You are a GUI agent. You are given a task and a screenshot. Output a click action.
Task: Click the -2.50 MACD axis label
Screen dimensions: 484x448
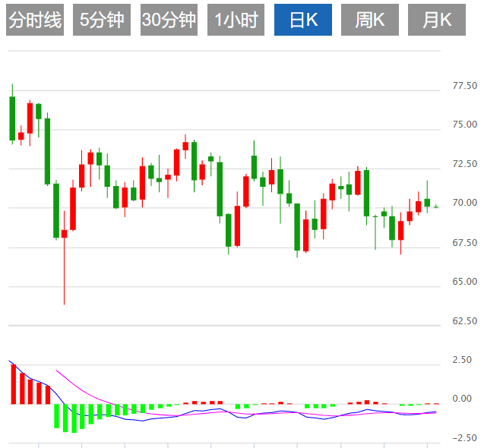465,438
